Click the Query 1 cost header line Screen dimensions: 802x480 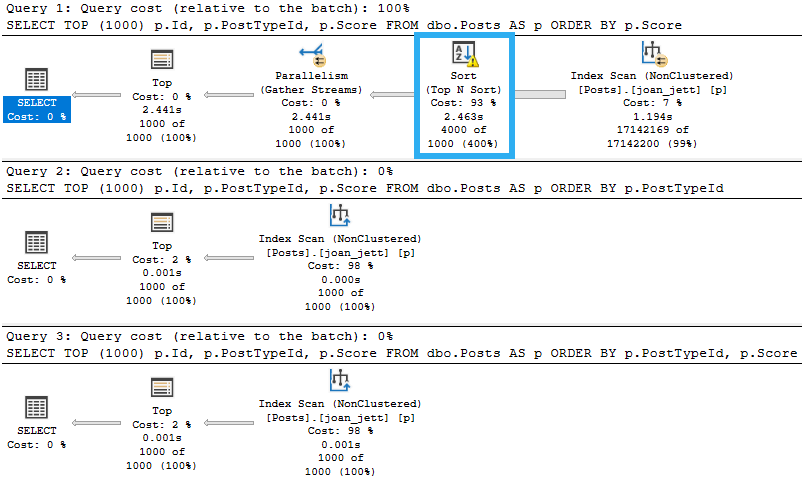tap(208, 9)
